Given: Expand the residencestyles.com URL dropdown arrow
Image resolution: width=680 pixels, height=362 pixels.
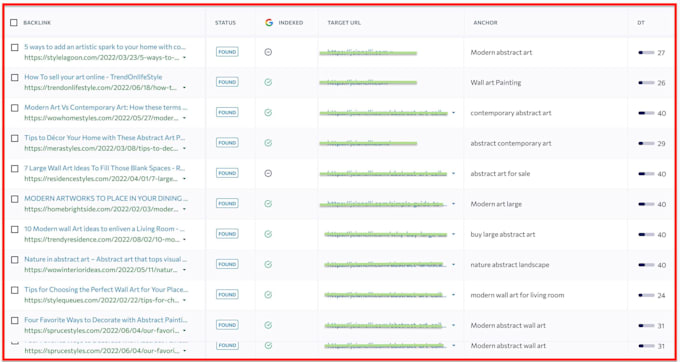Looking at the screenshot, I should (184, 179).
